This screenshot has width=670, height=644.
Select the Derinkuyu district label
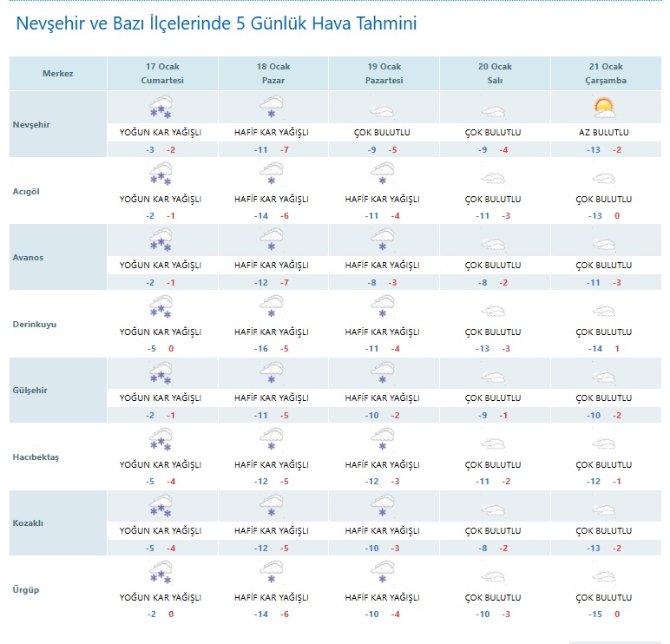[x=36, y=324]
